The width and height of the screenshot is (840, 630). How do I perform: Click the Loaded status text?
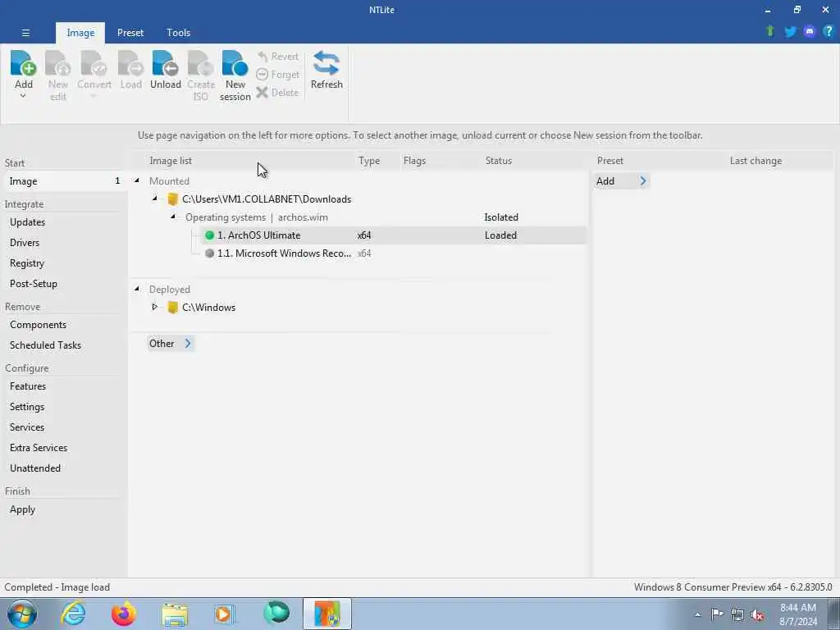[x=501, y=235]
